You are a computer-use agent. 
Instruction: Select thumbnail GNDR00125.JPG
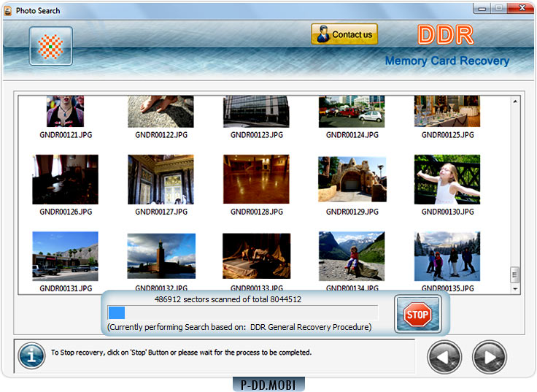[447, 112]
